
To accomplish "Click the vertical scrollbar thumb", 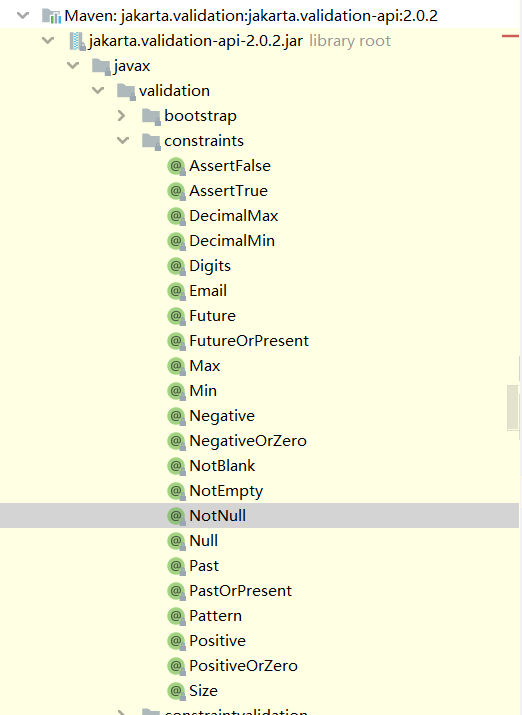I will click(513, 408).
